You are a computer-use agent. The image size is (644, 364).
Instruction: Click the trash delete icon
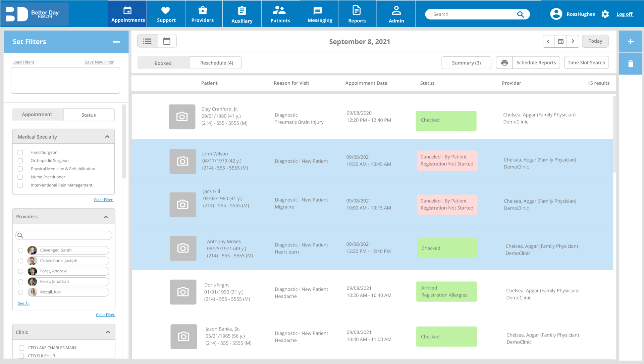pyautogui.click(x=631, y=63)
